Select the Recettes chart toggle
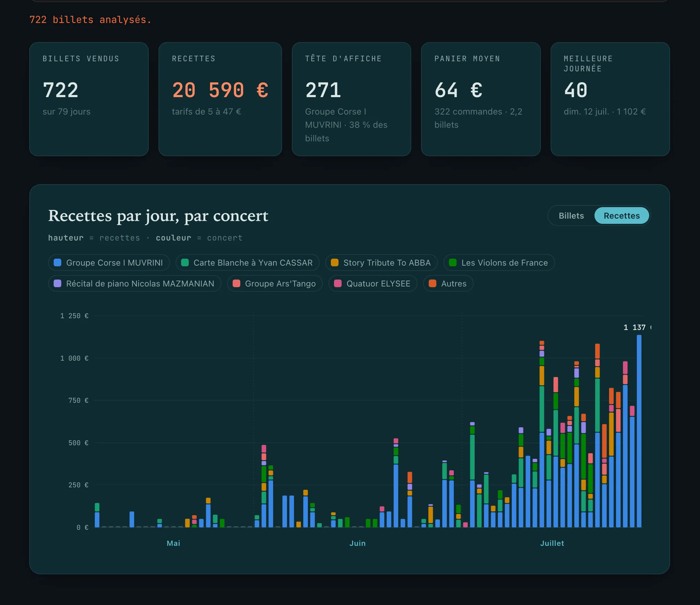 [622, 216]
